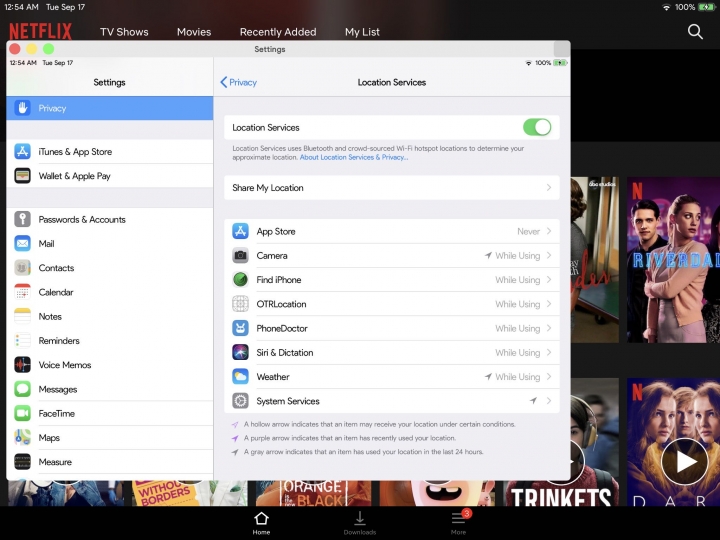Click the Voice Memos waveform icon
The height and width of the screenshot is (540, 720).
click(x=22, y=365)
